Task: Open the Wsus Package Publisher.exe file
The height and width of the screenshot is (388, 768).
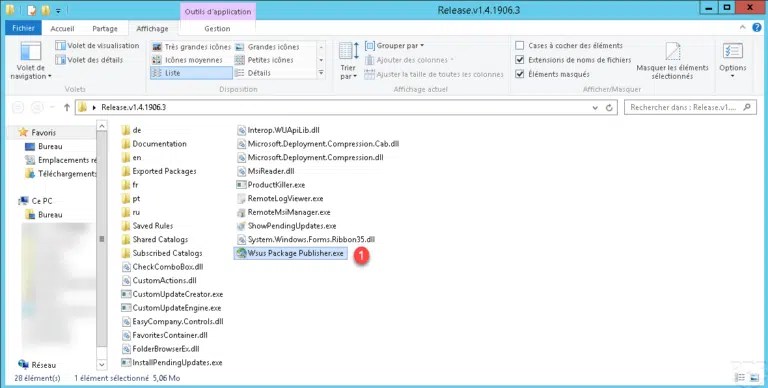Action: pos(290,253)
